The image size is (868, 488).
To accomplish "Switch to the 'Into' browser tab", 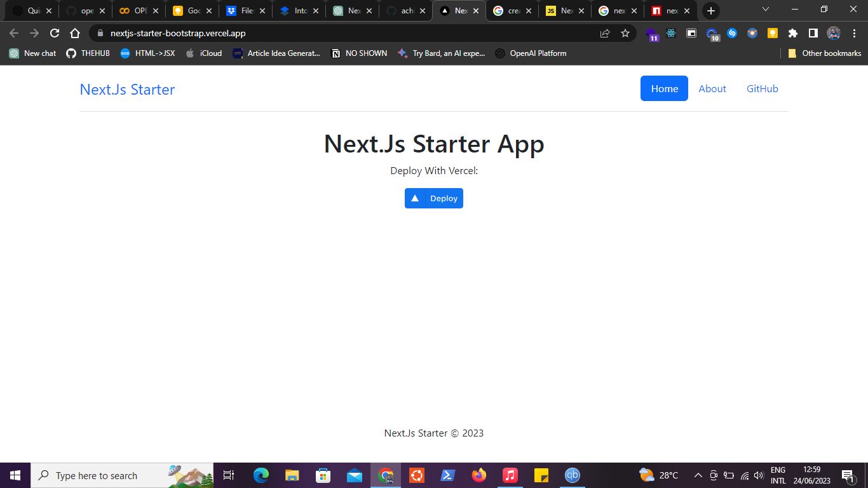I will point(300,11).
